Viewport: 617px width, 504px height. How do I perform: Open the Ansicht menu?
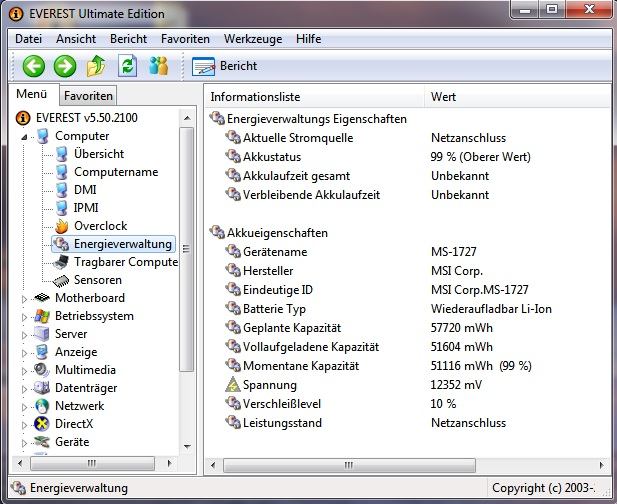tap(76, 39)
